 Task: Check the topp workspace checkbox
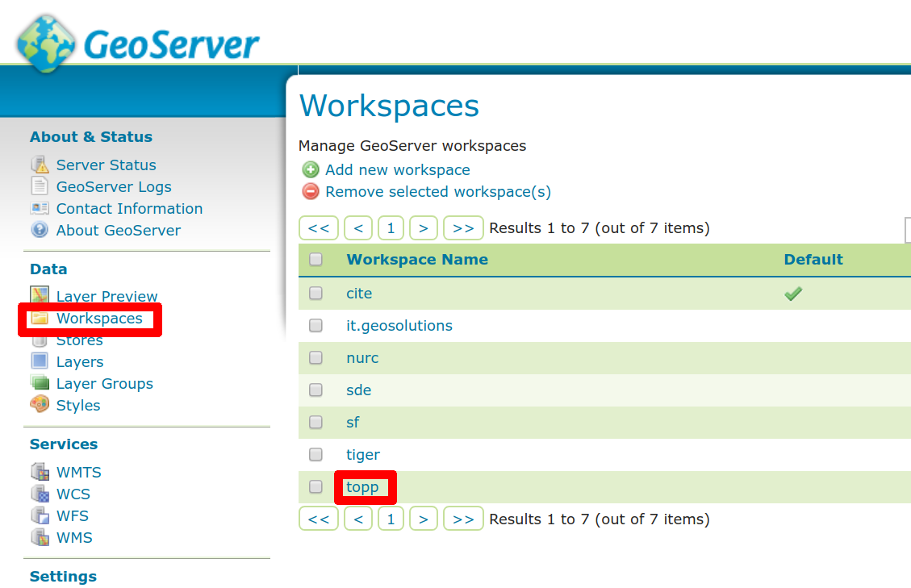click(316, 486)
